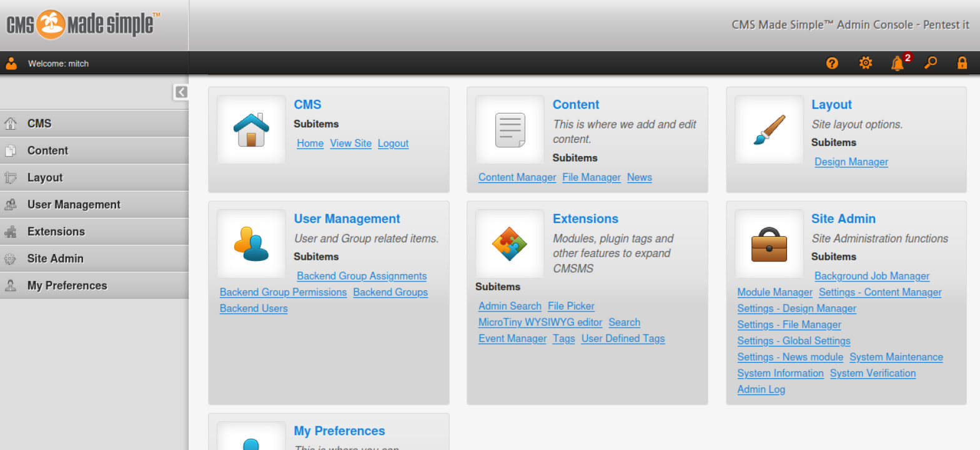Click the CMS Made Simple logo

click(x=83, y=25)
